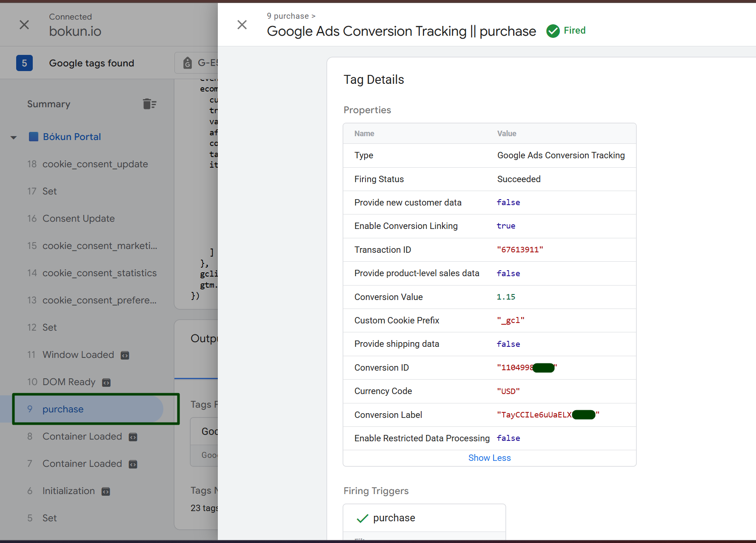The height and width of the screenshot is (543, 756).
Task: Click the Window Loaded code icon
Action: [x=125, y=355]
